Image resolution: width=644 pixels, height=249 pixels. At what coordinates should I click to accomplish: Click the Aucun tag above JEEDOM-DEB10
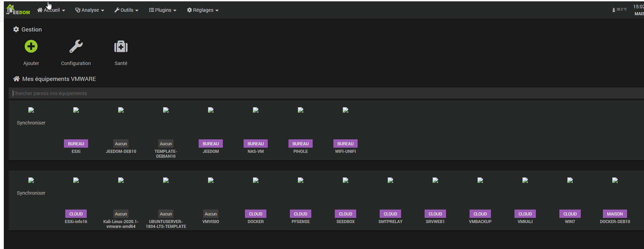[121, 144]
